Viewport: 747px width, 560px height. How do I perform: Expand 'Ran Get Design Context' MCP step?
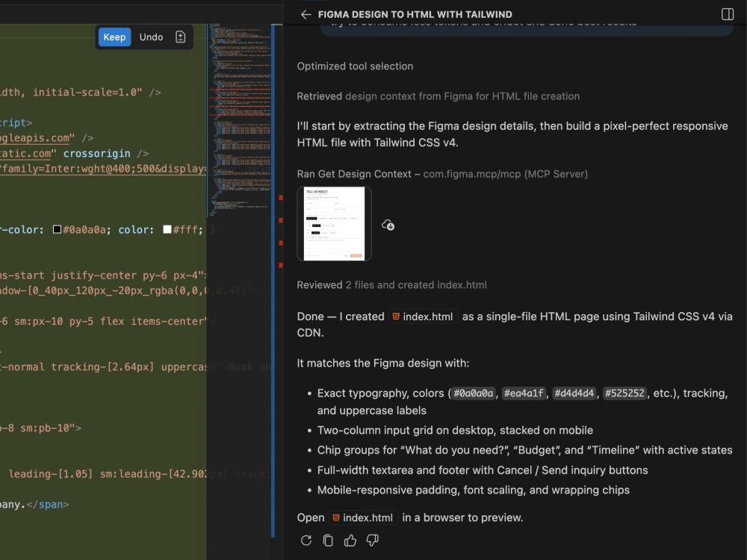coord(442,174)
